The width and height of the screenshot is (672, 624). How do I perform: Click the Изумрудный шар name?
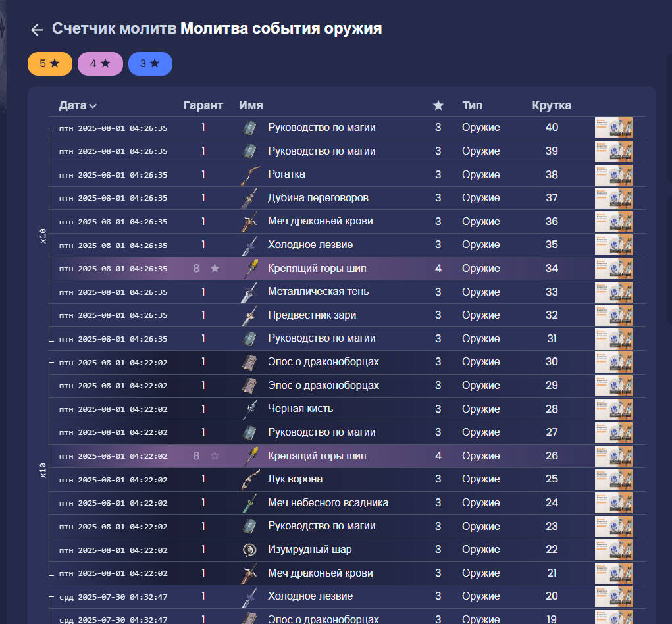[x=310, y=550]
